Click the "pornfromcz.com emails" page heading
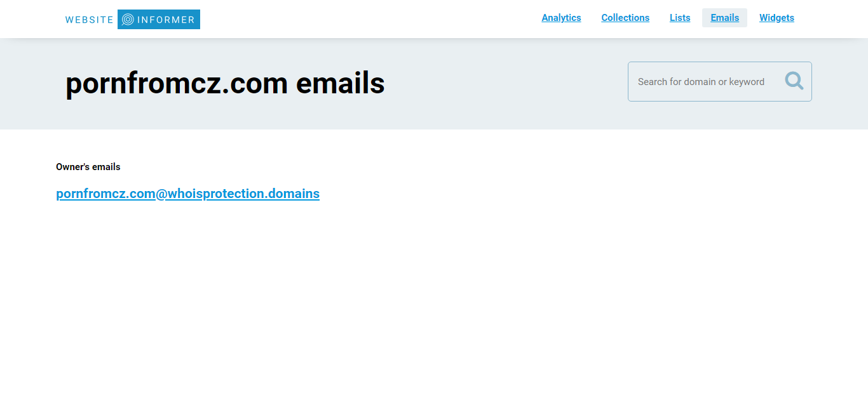The width and height of the screenshot is (868, 417). pyautogui.click(x=225, y=83)
